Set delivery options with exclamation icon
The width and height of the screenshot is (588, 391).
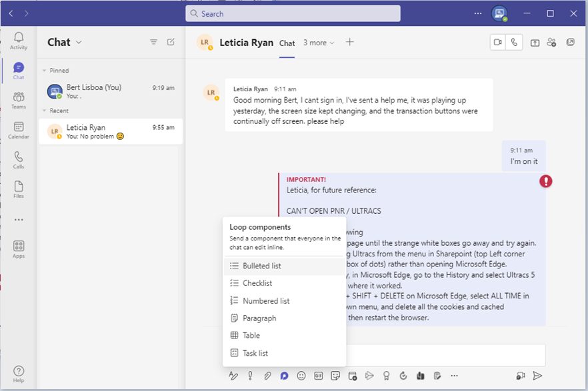point(250,376)
